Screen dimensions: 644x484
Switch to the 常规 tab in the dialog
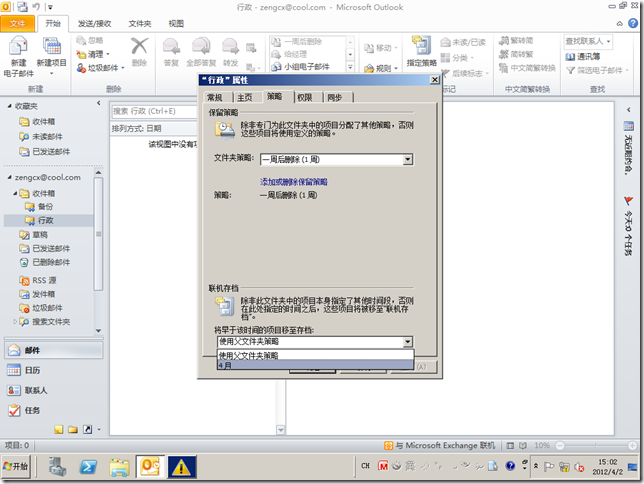click(214, 97)
